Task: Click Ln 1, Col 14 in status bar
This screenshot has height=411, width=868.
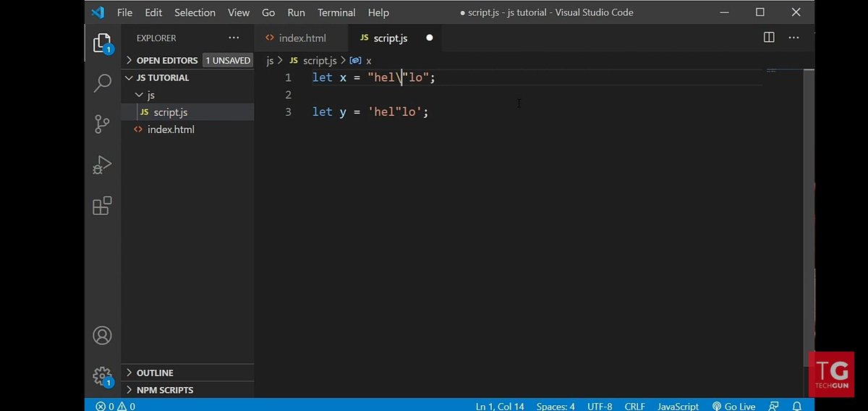Action: [x=499, y=406]
